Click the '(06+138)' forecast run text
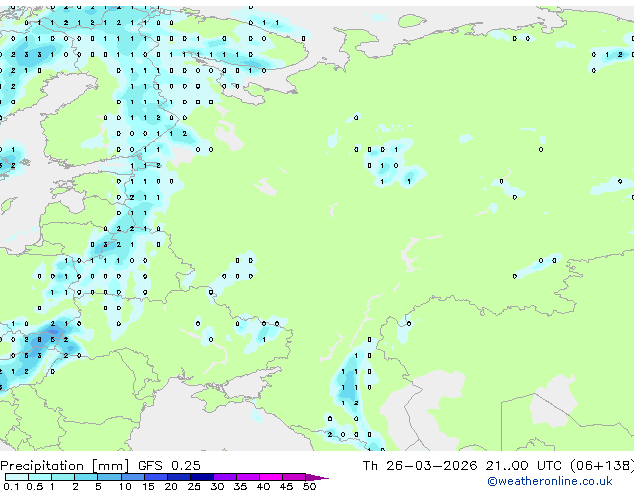634x490 pixels. (x=602, y=466)
